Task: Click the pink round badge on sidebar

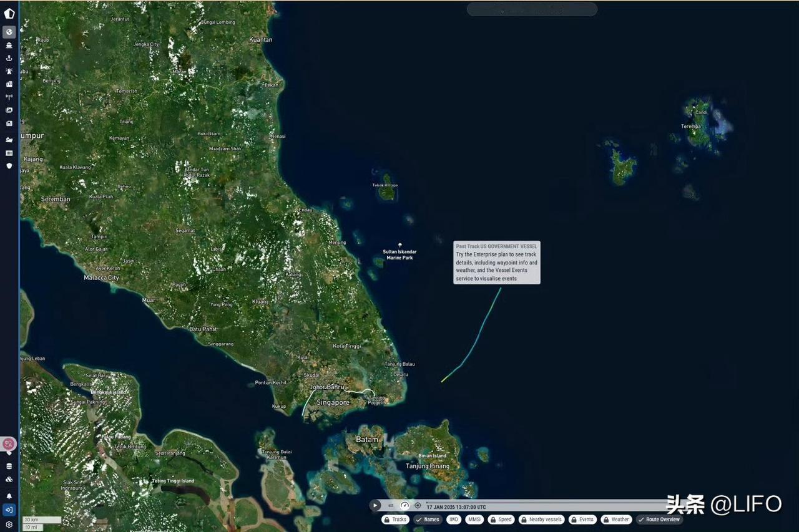Action: pos(9,443)
